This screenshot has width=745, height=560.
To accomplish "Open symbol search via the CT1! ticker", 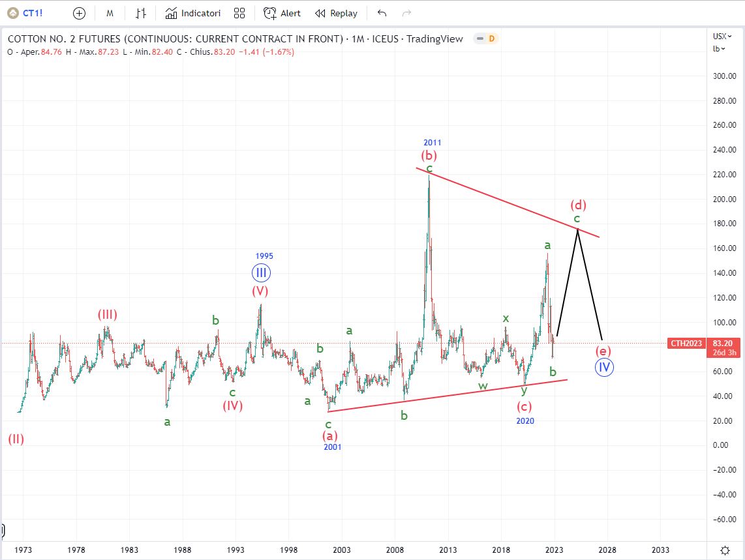I will pos(33,13).
